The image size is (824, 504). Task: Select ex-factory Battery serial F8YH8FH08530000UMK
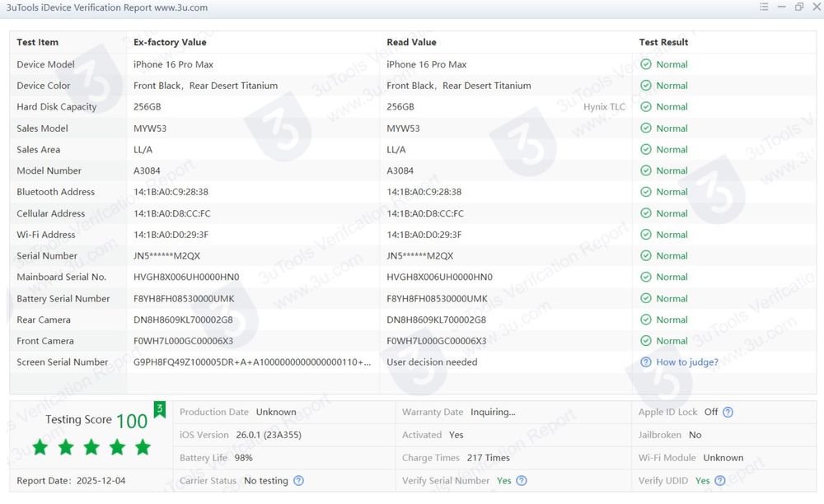[184, 298]
